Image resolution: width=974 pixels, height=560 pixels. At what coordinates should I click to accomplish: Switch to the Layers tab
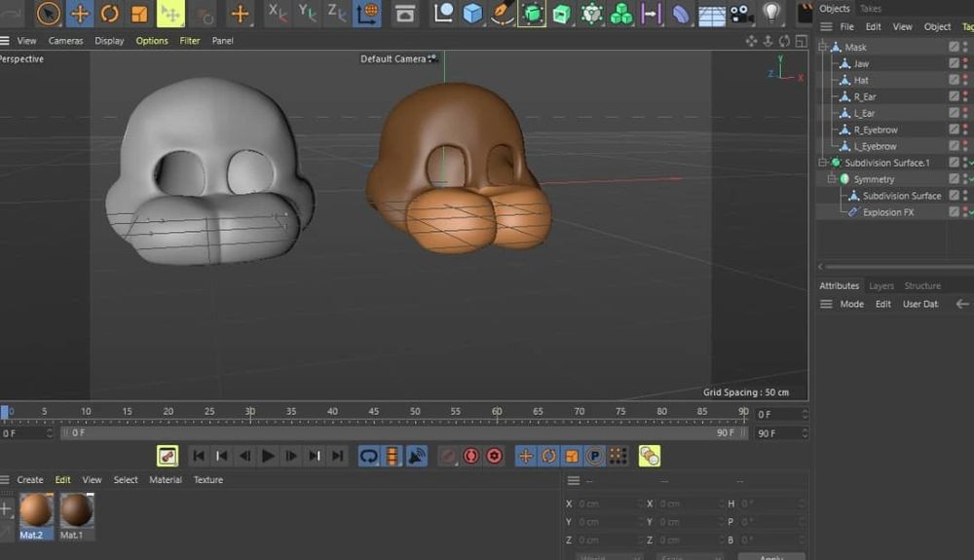tap(881, 286)
